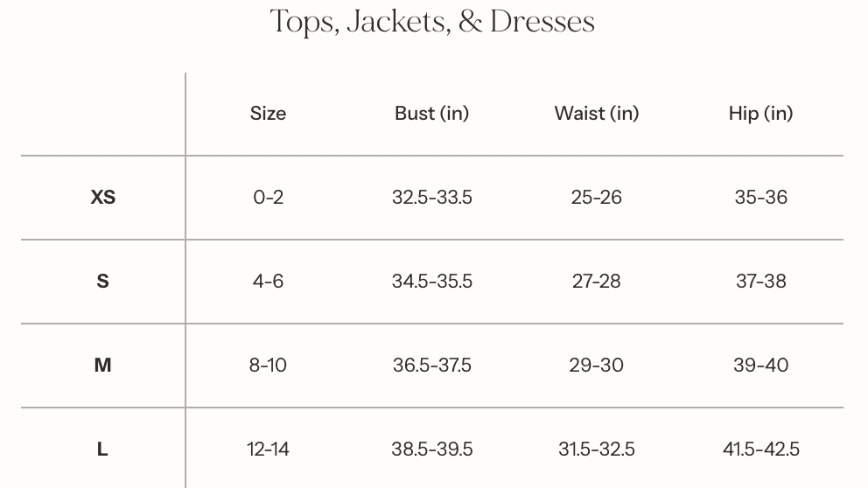868x488 pixels.
Task: Click the 4-6 size cell
Action: point(268,282)
